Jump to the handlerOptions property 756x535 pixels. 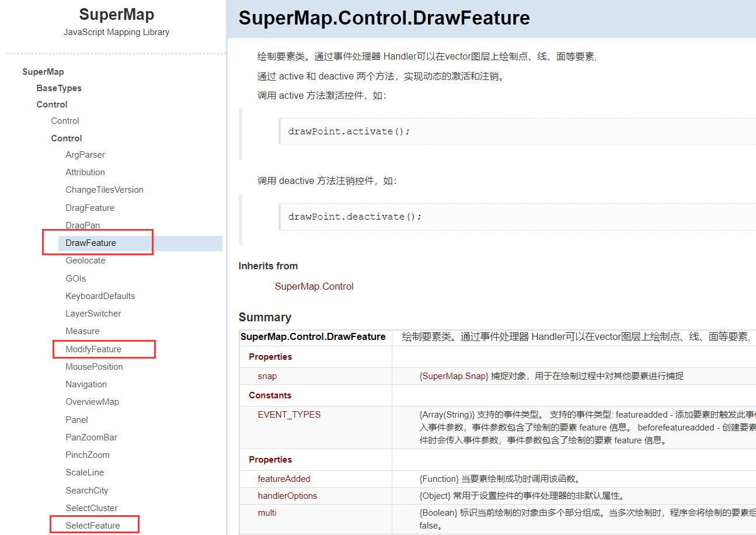point(288,496)
